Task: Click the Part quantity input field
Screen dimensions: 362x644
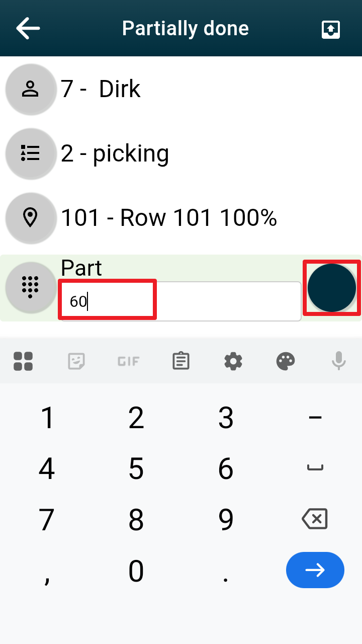Action: [x=179, y=301]
